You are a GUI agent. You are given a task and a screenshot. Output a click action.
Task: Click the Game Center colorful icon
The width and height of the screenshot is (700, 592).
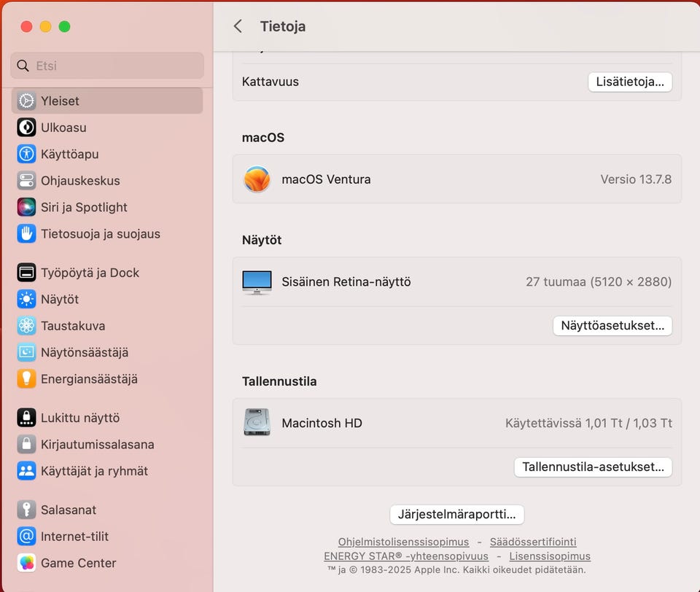26,563
